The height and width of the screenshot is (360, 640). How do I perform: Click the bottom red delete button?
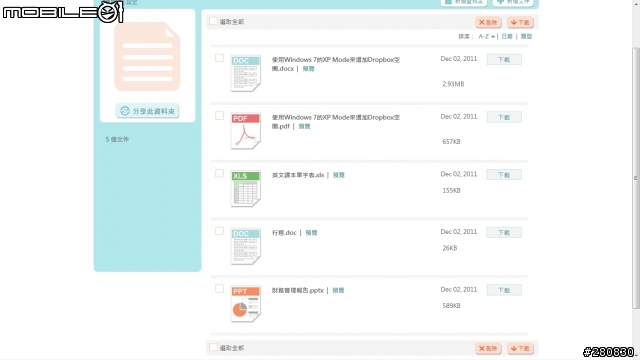[488, 348]
